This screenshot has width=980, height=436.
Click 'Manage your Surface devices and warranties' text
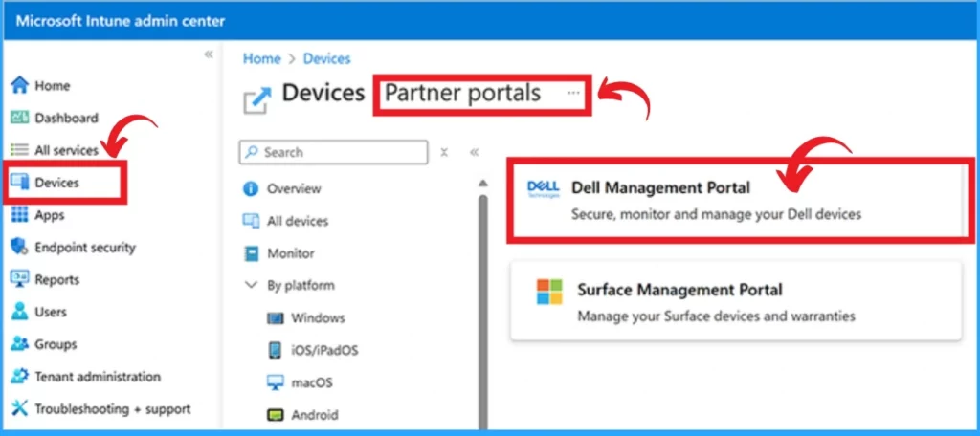tap(716, 316)
